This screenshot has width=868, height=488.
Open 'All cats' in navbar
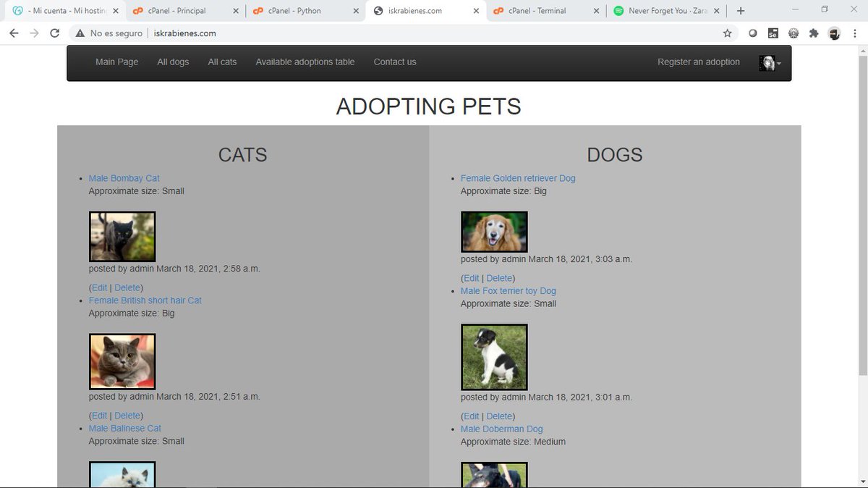(x=222, y=62)
